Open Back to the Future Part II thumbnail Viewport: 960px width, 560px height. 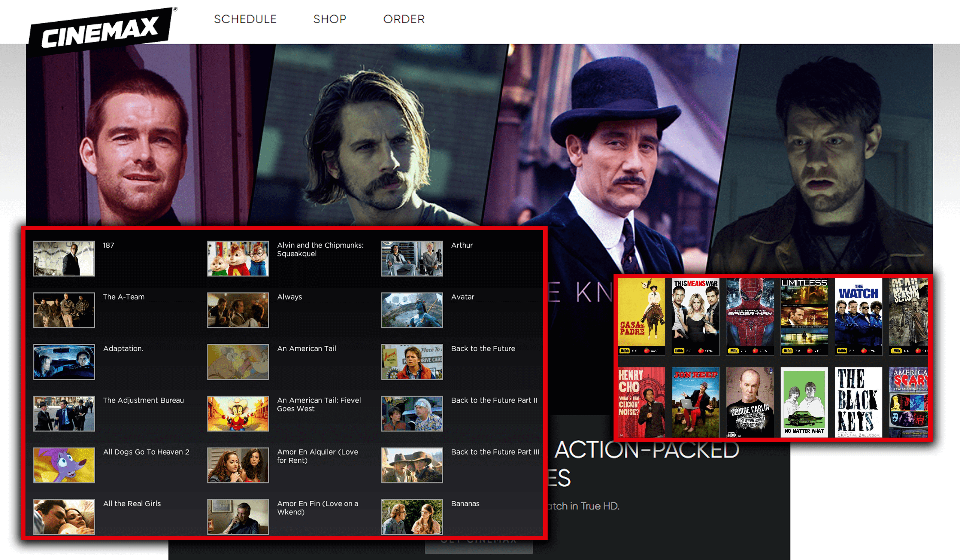tap(412, 413)
